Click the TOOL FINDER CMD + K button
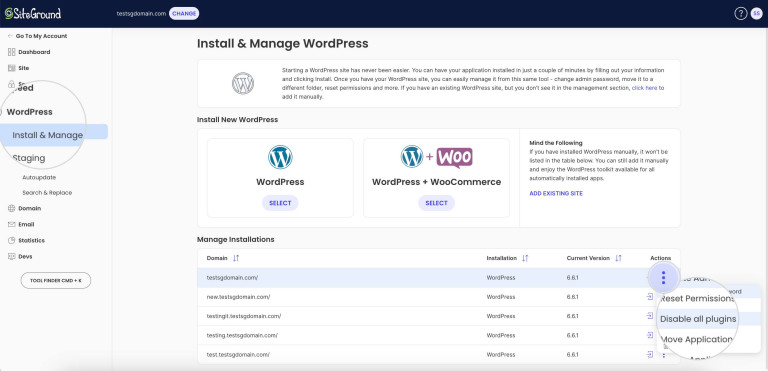Image resolution: width=768 pixels, height=371 pixels. click(56, 280)
